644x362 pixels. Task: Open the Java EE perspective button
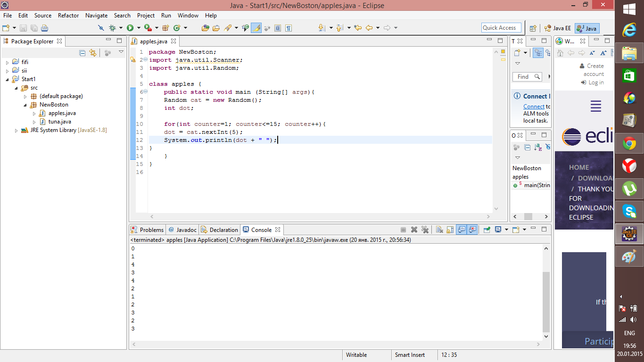click(558, 28)
